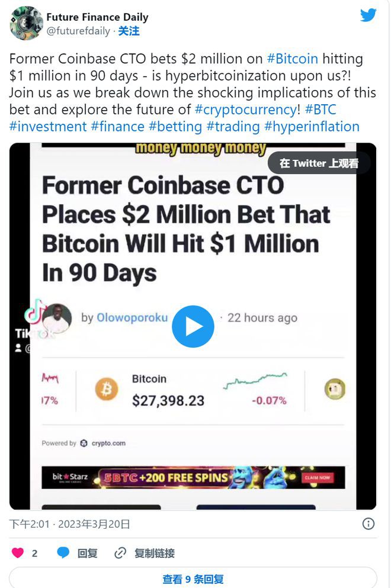Click the Twitter bird logo
The height and width of the screenshot is (588, 391).
368,15
